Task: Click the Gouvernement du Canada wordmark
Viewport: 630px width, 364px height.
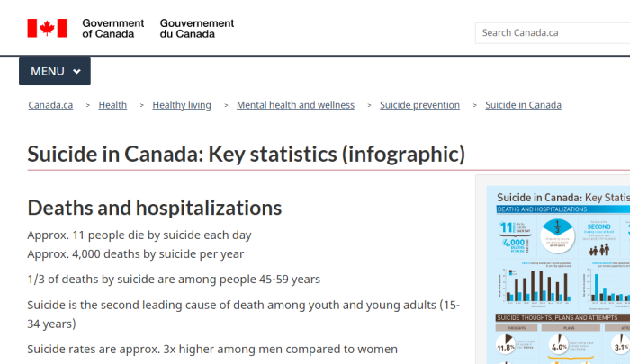Action: point(197,29)
